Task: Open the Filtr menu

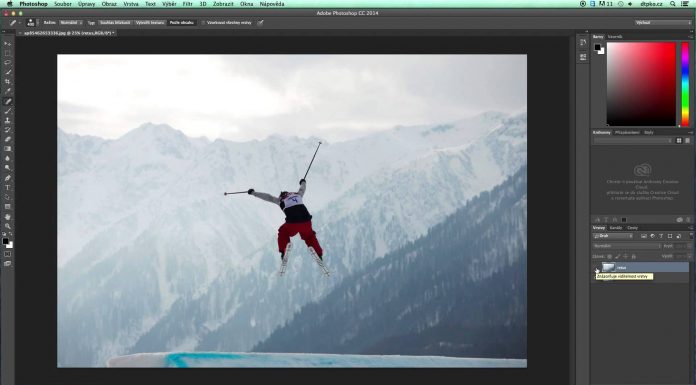Action: pos(188,4)
